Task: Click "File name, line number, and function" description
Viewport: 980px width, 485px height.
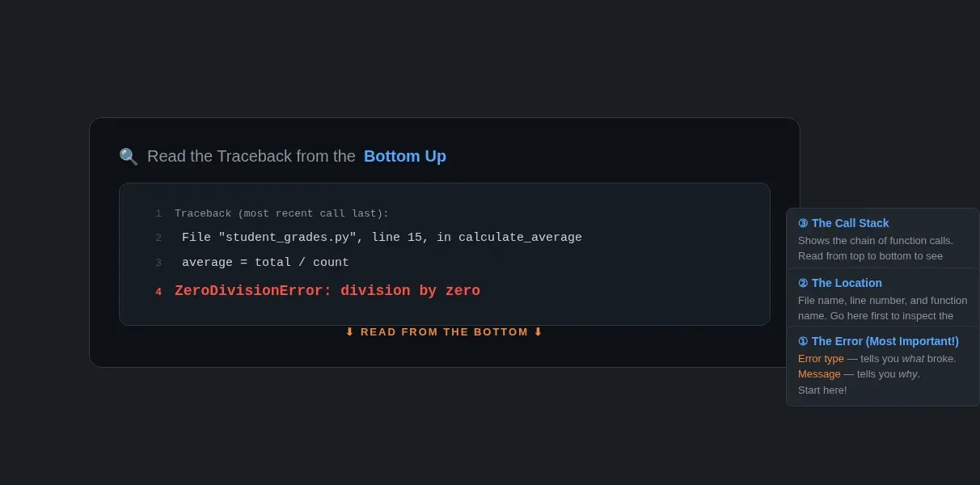Action: point(883,300)
